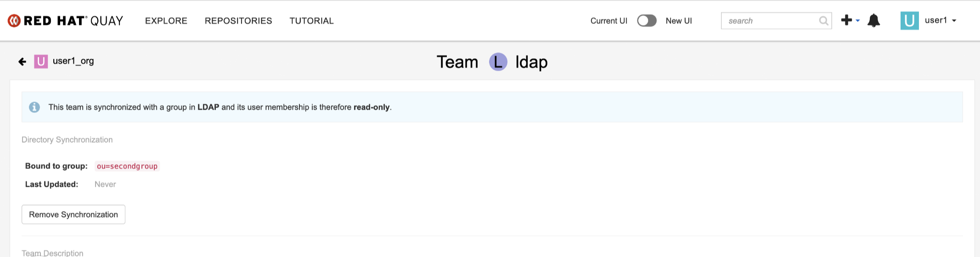The height and width of the screenshot is (257, 980).
Task: Select the Current UI label
Action: [608, 21]
